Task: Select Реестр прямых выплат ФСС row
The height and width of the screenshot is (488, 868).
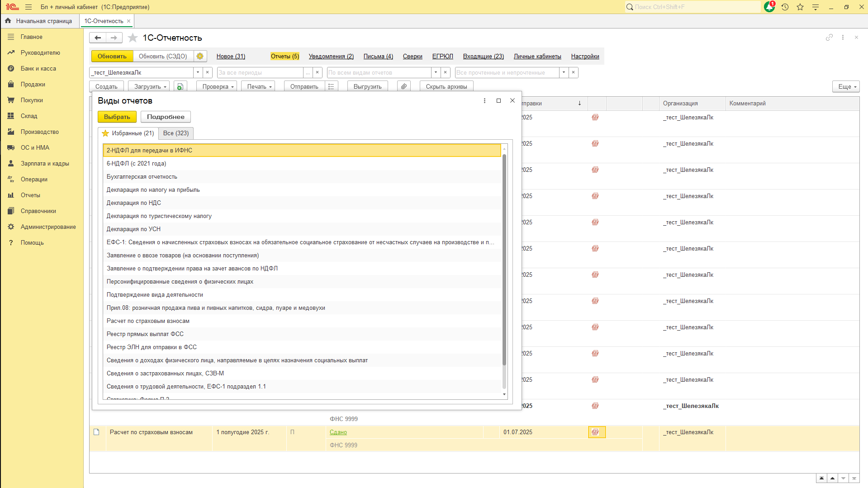Action: pos(302,334)
